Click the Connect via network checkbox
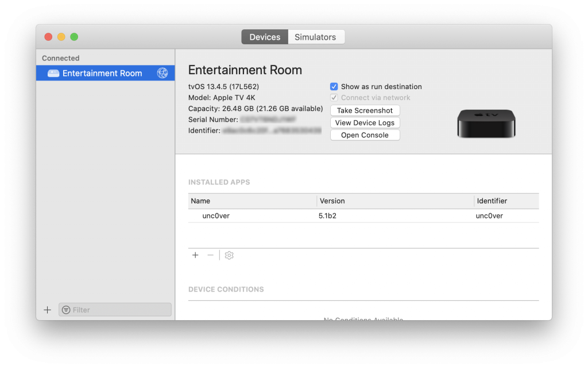The image size is (588, 368). [334, 97]
